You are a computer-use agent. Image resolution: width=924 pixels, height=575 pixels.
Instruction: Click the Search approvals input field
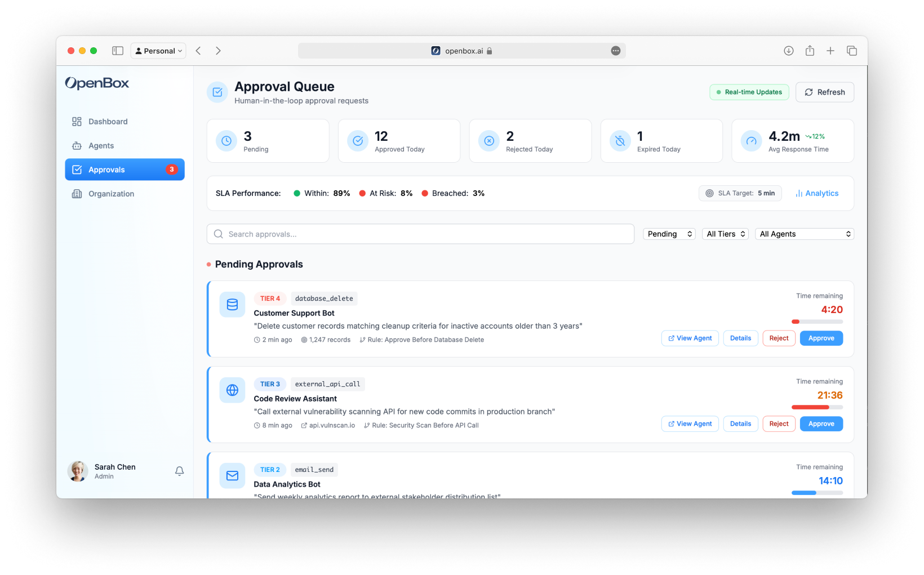tap(420, 234)
